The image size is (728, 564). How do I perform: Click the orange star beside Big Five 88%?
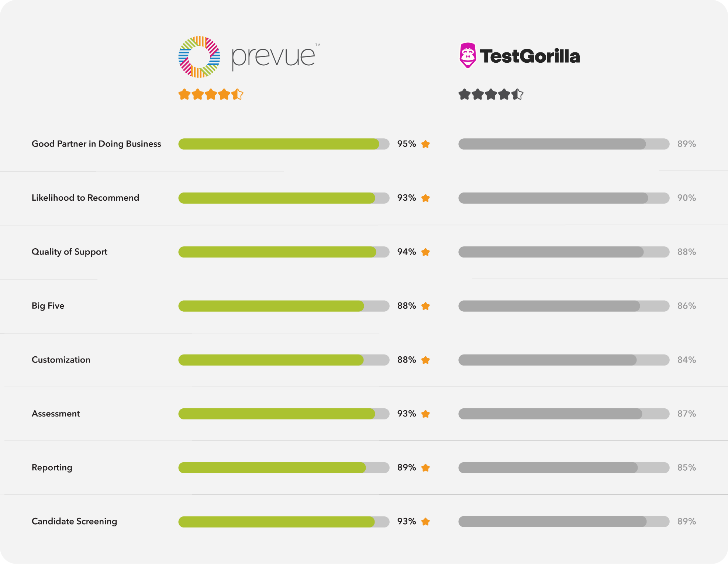click(x=425, y=306)
